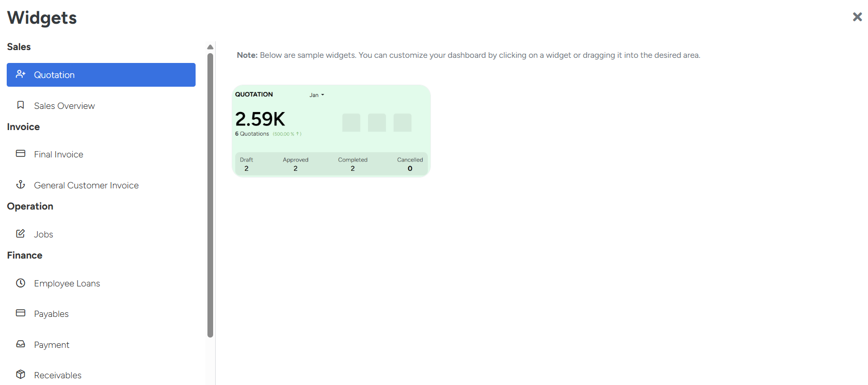Choose the Receivables menu item

(58, 375)
